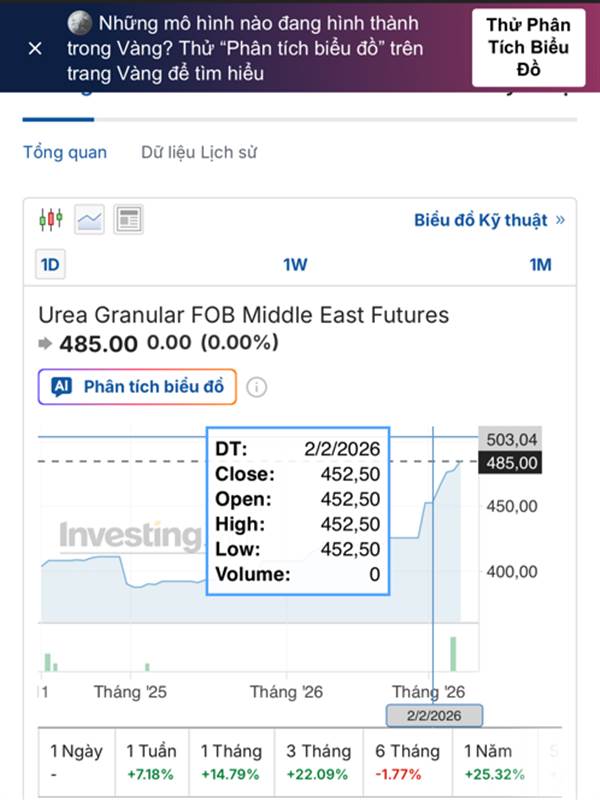This screenshot has height=800, width=600.
Task: Choose the 1 Tháng performance range
Action: [x=231, y=760]
